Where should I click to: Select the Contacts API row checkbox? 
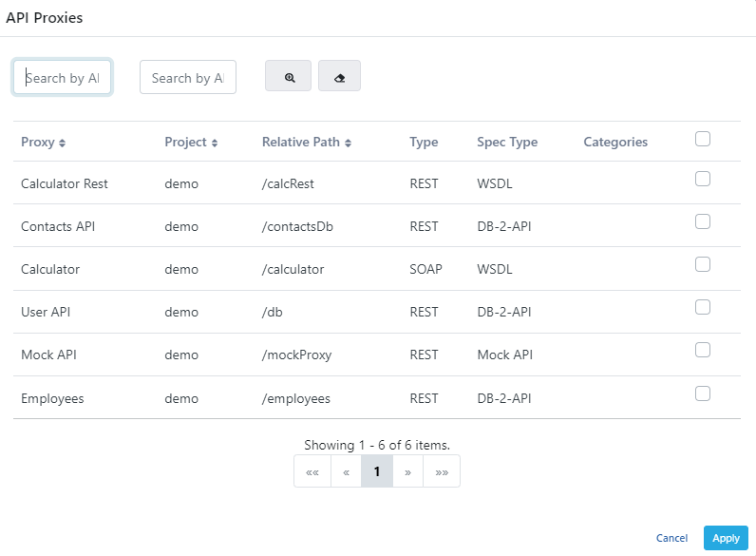point(703,221)
